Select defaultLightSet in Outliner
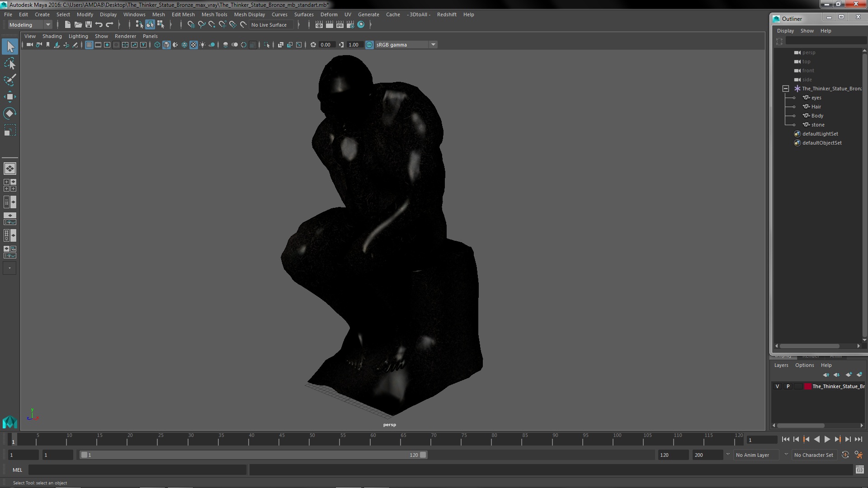This screenshot has height=488, width=868. tap(820, 134)
